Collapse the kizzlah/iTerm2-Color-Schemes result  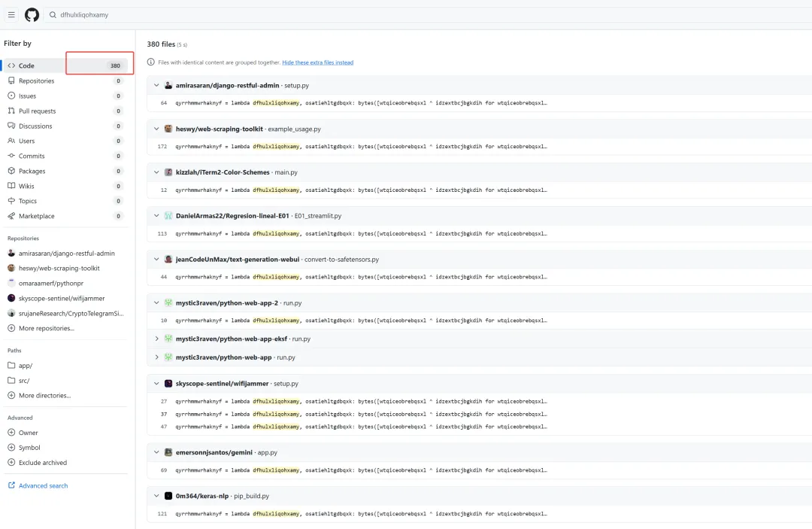pos(156,172)
